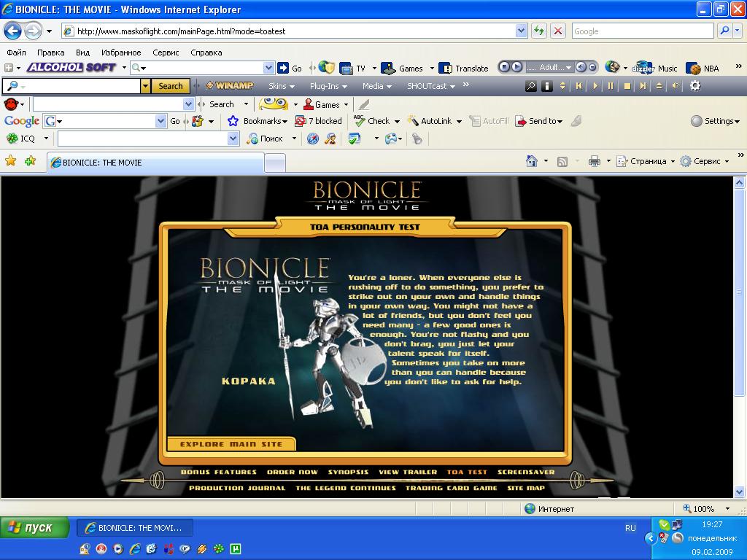Viewport: 747px width, 560px height.
Task: Click the BONUS FEATURES link
Action: click(x=219, y=472)
